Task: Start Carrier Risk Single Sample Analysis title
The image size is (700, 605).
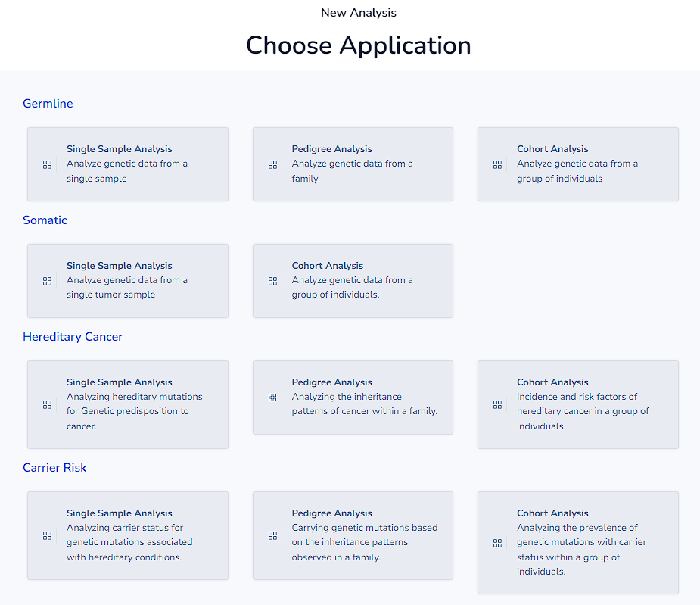Action: click(x=119, y=513)
